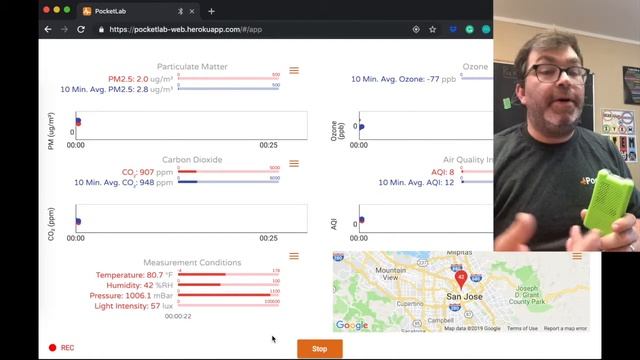This screenshot has height=360, width=640.
Task: Click the browser back arrow
Action: click(x=48, y=29)
